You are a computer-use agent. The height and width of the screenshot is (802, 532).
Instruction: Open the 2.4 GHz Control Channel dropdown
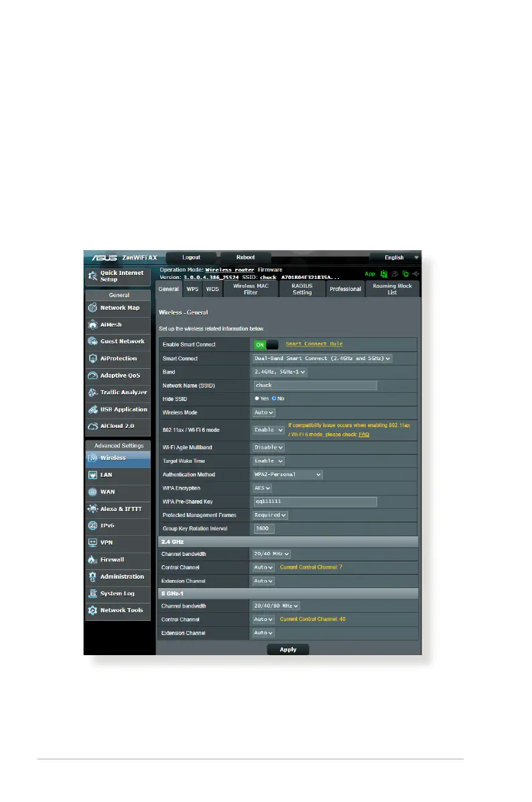tap(264, 568)
